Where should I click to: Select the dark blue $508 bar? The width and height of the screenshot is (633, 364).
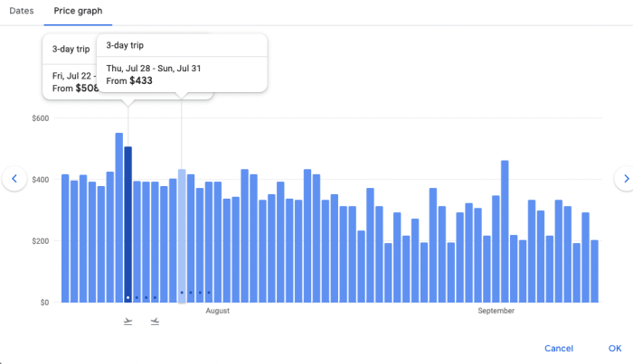128,226
